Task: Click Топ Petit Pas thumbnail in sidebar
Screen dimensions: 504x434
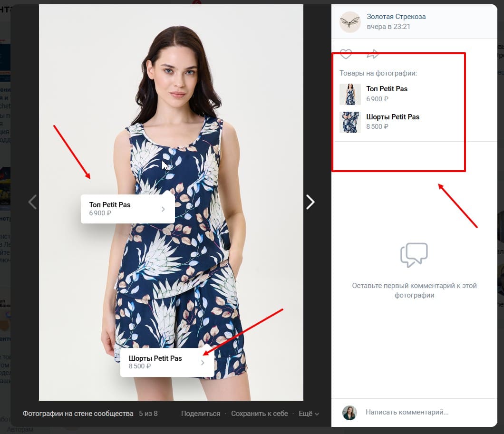Action: 350,94
